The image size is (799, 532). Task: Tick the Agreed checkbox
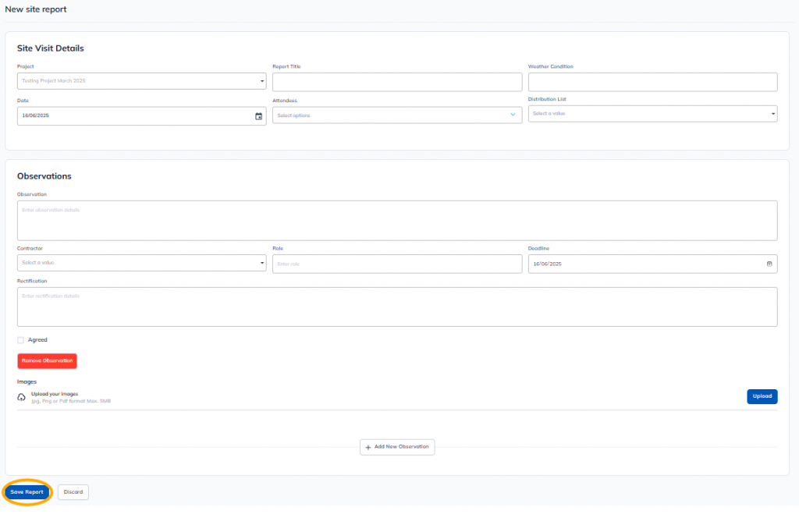coord(21,340)
